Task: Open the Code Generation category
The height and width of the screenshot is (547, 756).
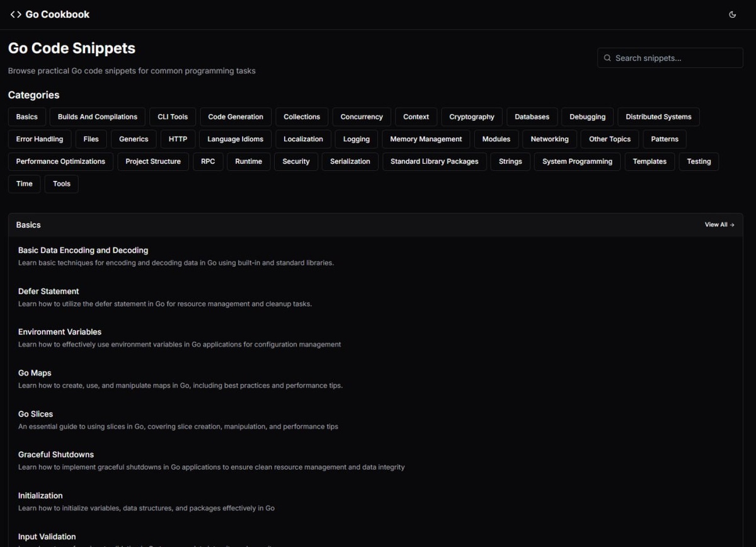Action: tap(236, 117)
